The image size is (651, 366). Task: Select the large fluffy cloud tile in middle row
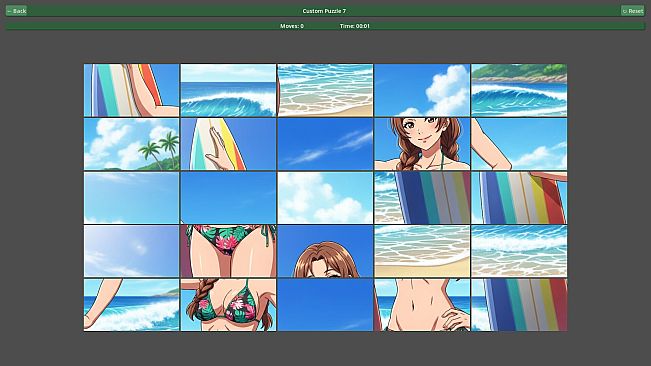click(325, 198)
